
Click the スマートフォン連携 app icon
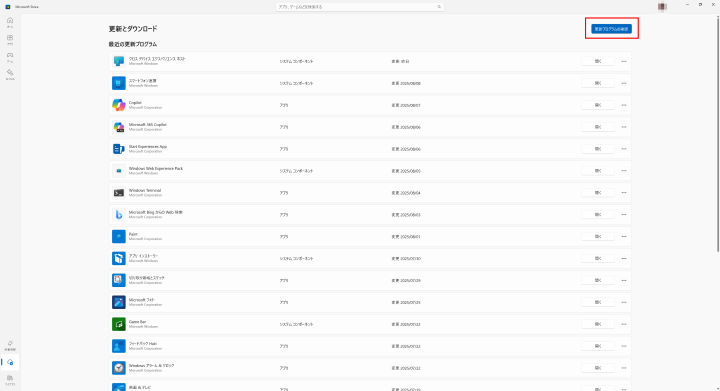tap(118, 83)
